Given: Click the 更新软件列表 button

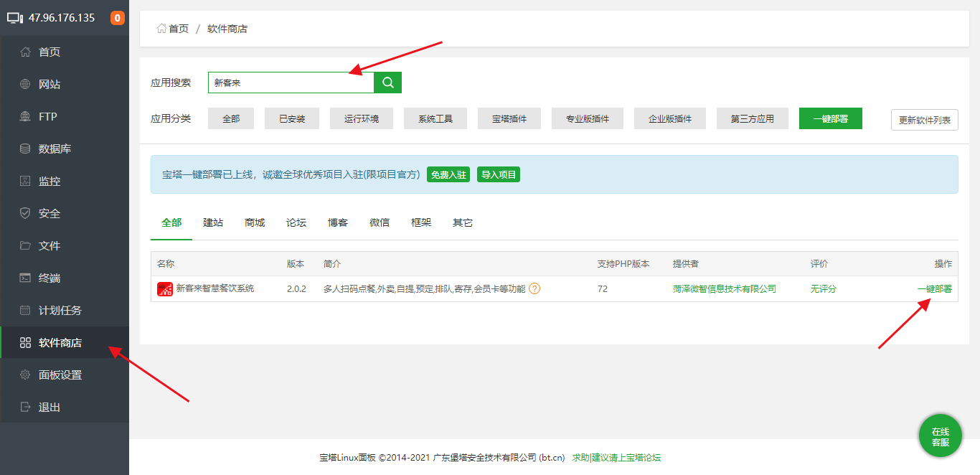Looking at the screenshot, I should pos(925,120).
